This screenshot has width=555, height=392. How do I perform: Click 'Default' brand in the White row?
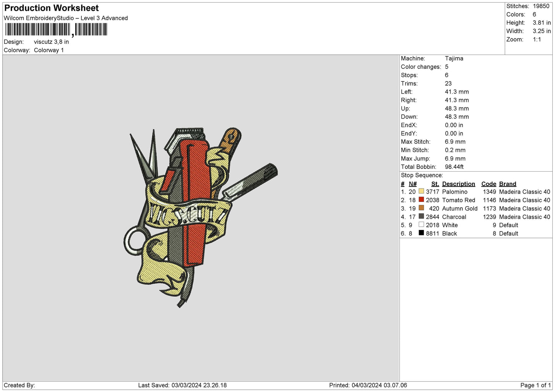tap(509, 225)
